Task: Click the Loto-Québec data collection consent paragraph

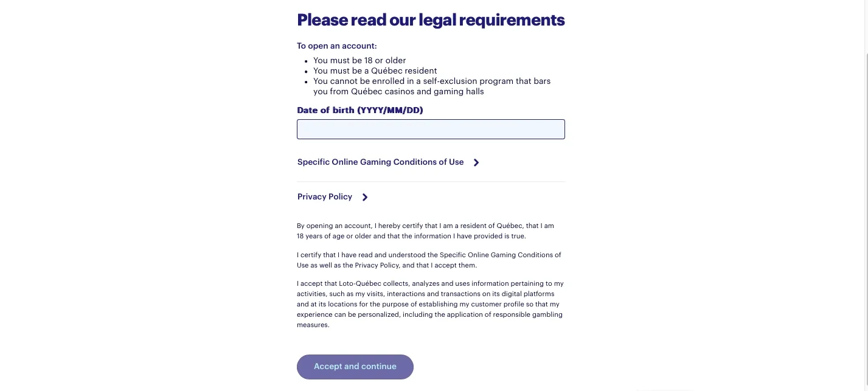Action: [430, 304]
